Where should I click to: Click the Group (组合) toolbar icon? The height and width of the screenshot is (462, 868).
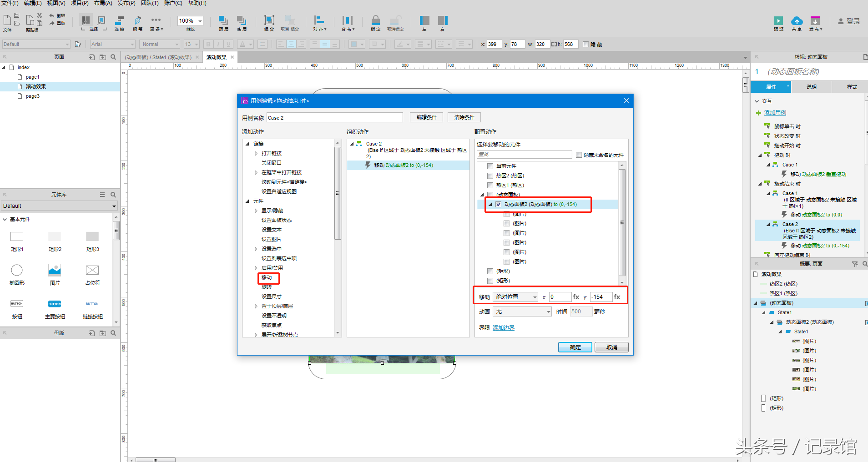tap(269, 20)
